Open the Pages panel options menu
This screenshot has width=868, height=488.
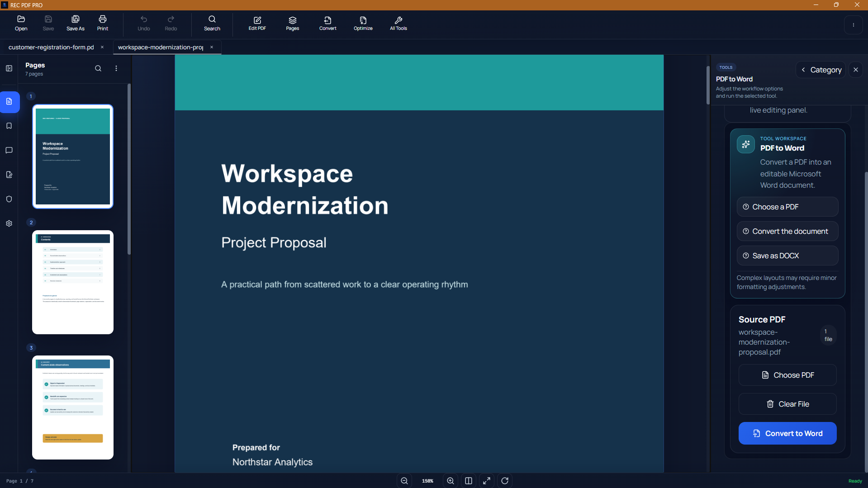116,68
